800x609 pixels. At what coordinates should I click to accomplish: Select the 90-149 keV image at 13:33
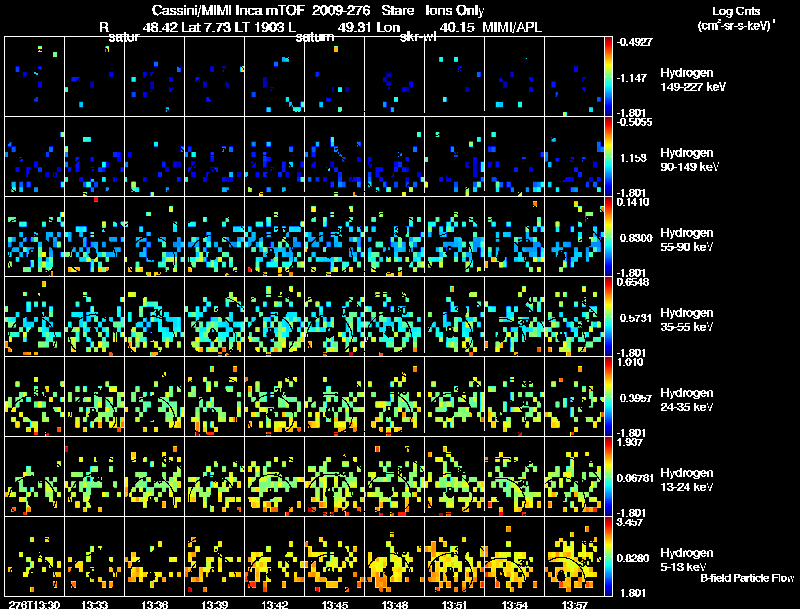94,156
